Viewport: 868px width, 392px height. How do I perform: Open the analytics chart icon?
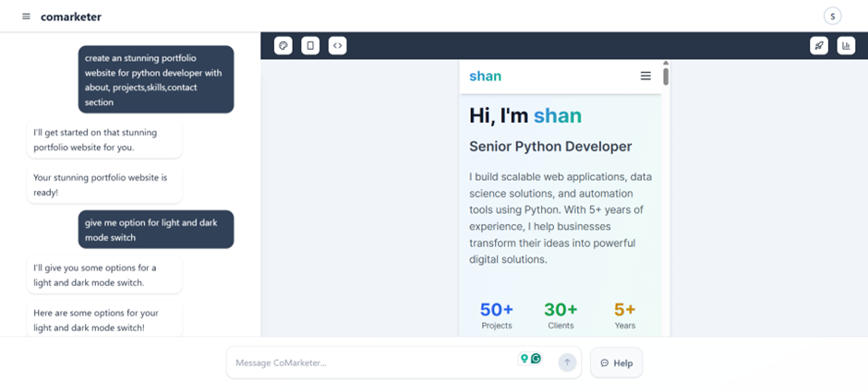click(x=845, y=45)
